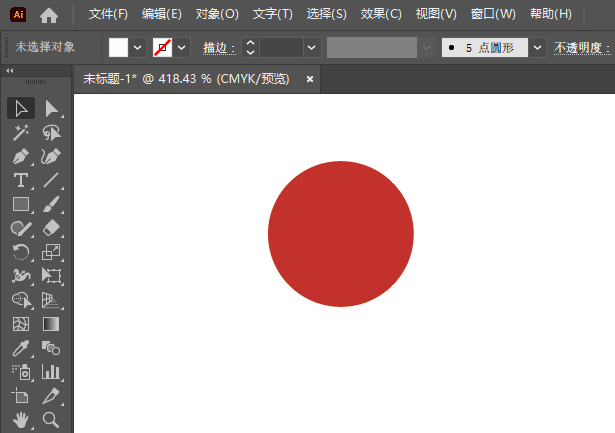Select the Eraser tool

coord(51,228)
